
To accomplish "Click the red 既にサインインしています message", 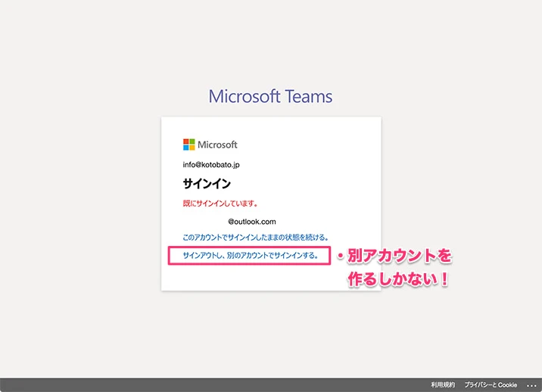I will tap(220, 203).
